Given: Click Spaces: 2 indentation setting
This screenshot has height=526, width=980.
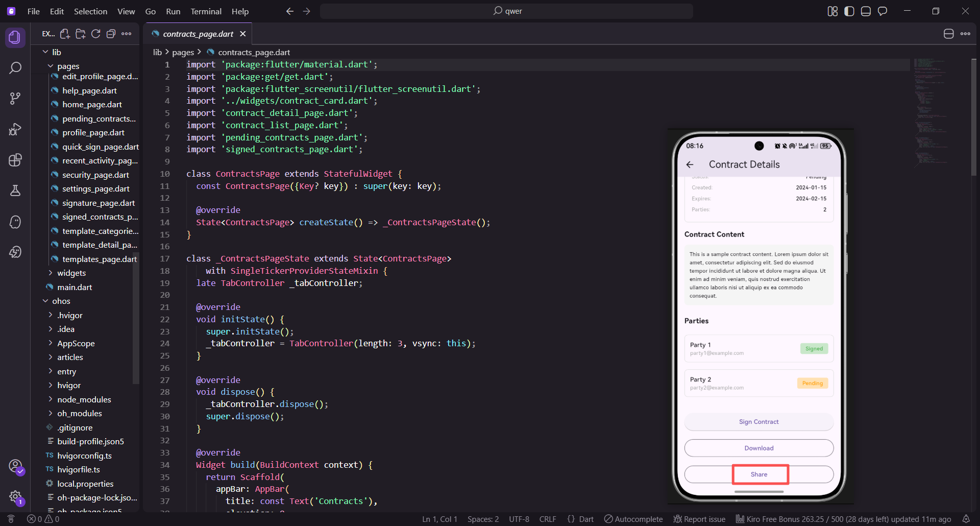Looking at the screenshot, I should tap(483, 519).
